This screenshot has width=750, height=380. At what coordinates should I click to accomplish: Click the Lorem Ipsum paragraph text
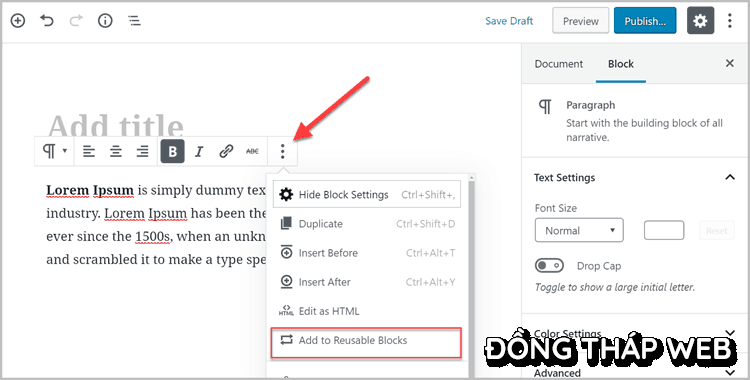[x=155, y=225]
